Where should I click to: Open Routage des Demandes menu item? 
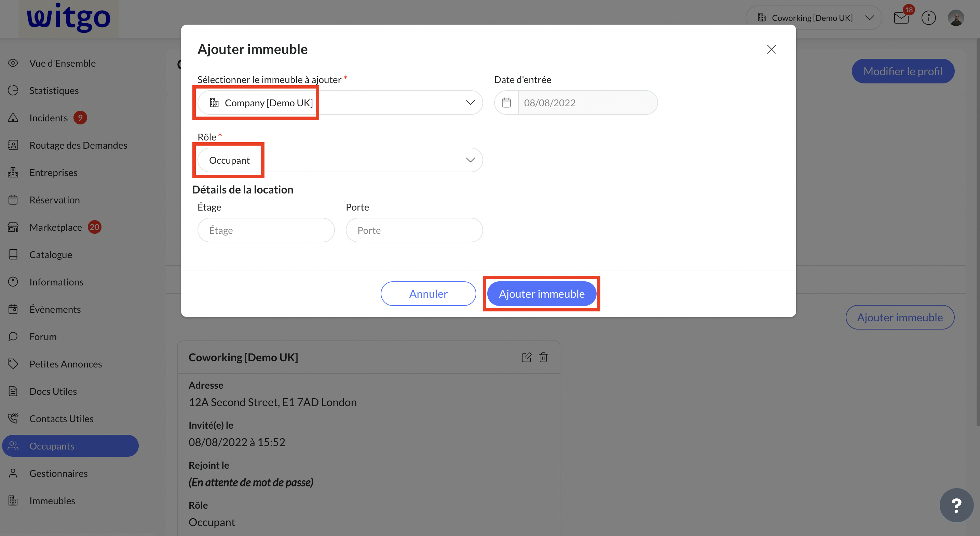[x=70, y=145]
